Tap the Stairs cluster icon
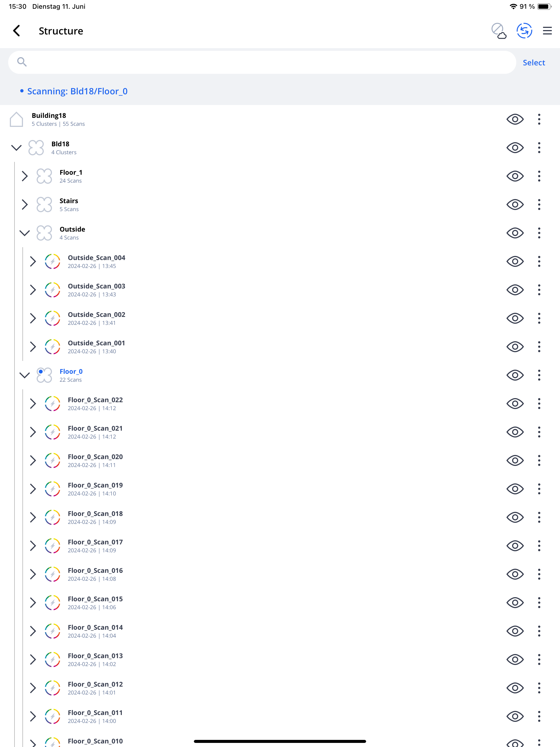The height and width of the screenshot is (747, 560). [44, 204]
